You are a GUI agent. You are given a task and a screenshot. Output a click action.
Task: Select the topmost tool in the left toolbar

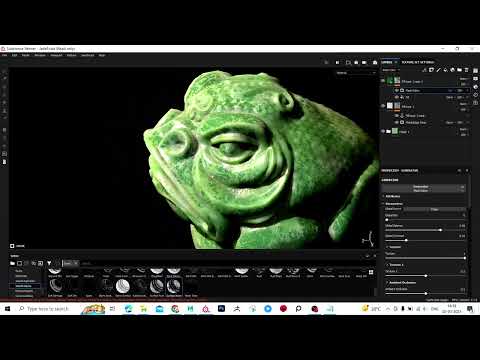point(4,72)
